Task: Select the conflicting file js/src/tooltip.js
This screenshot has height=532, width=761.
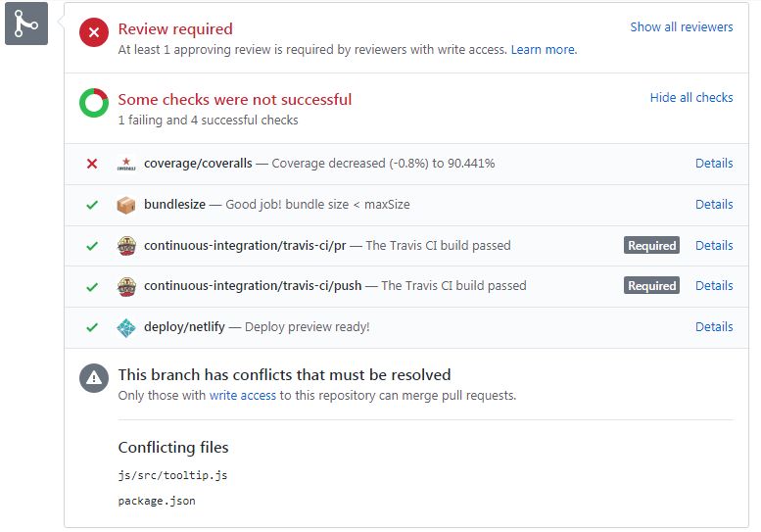Action: coord(172,475)
